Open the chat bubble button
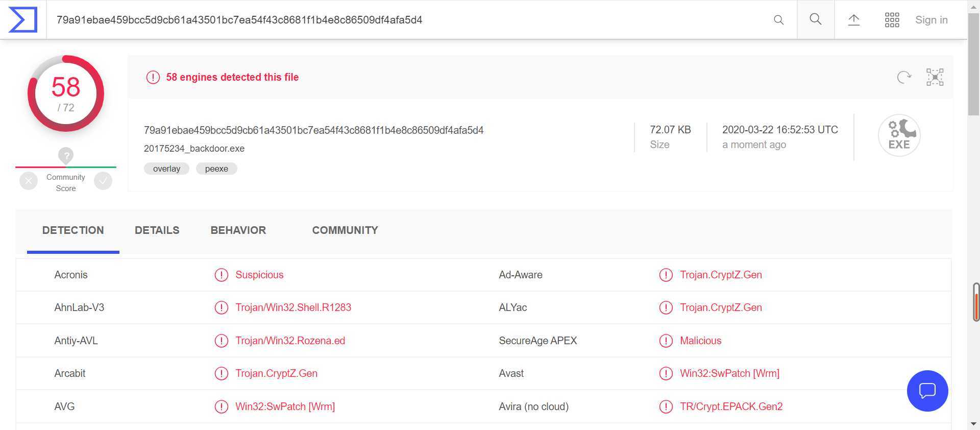 927,391
